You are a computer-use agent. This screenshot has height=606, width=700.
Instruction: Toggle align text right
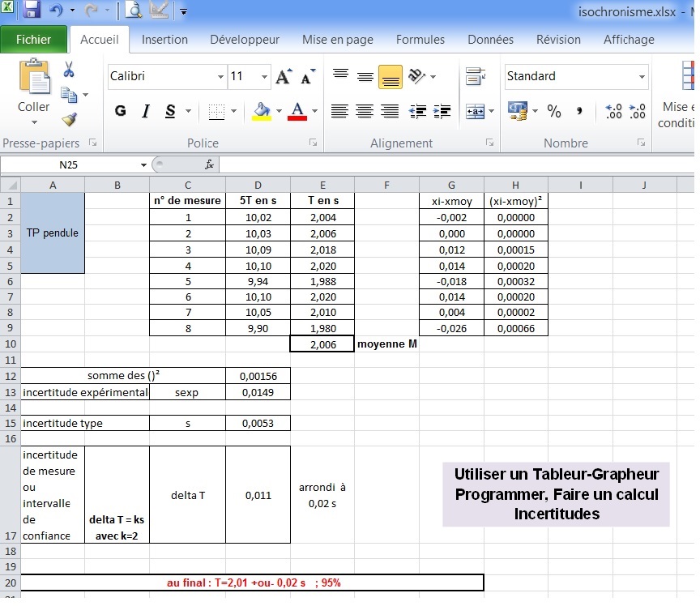tap(390, 111)
